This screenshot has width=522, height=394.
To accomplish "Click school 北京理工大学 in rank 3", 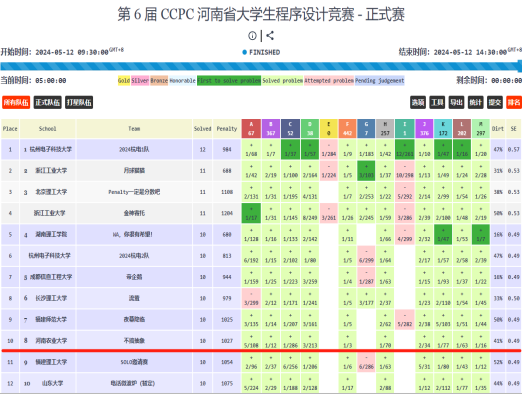I will pos(51,192).
